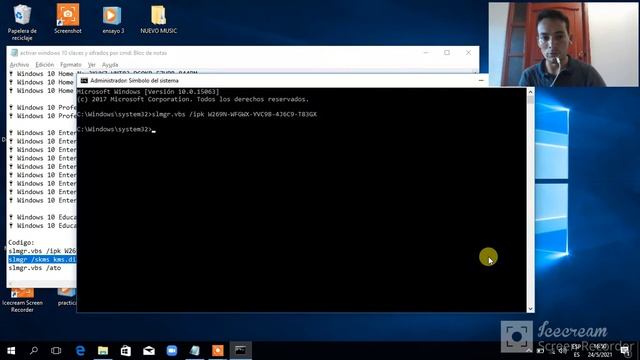This screenshot has height=360, width=640.
Task: Open the Ayuda menu in Notepad
Action: (110, 64)
